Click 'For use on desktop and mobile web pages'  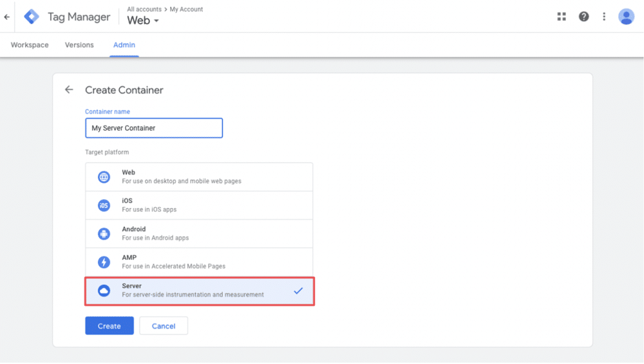(182, 181)
